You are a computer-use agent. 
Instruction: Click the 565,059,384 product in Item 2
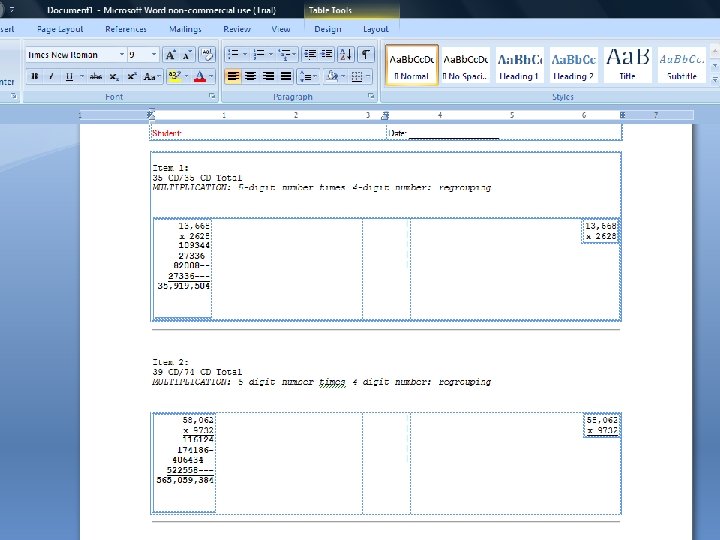(185, 480)
